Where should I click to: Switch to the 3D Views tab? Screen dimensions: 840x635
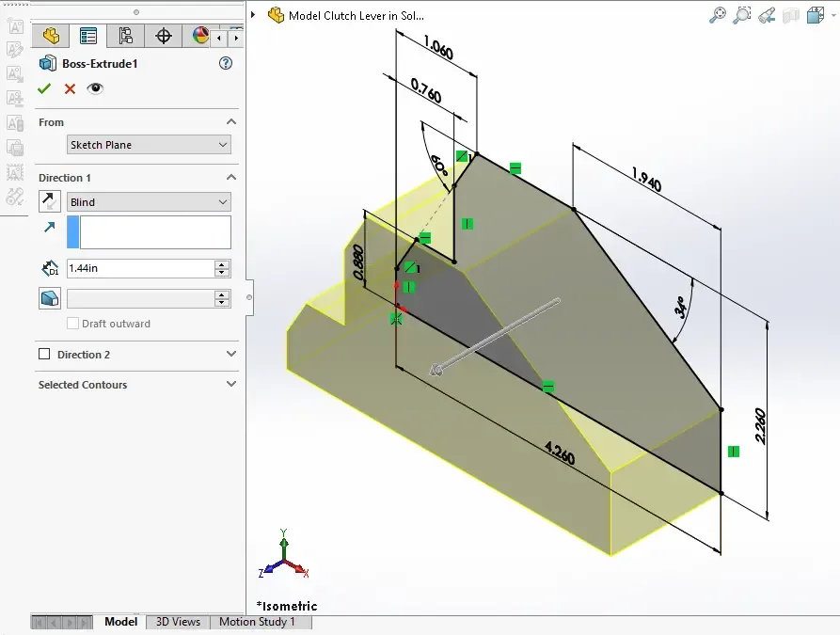(x=178, y=622)
